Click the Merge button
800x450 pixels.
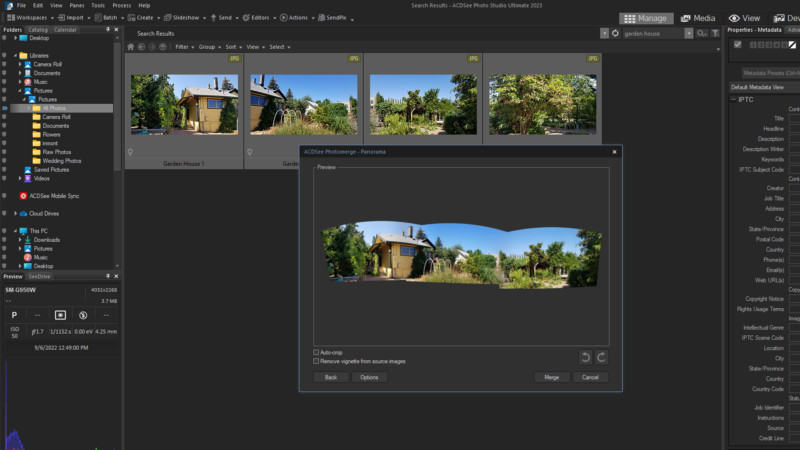pyautogui.click(x=552, y=378)
